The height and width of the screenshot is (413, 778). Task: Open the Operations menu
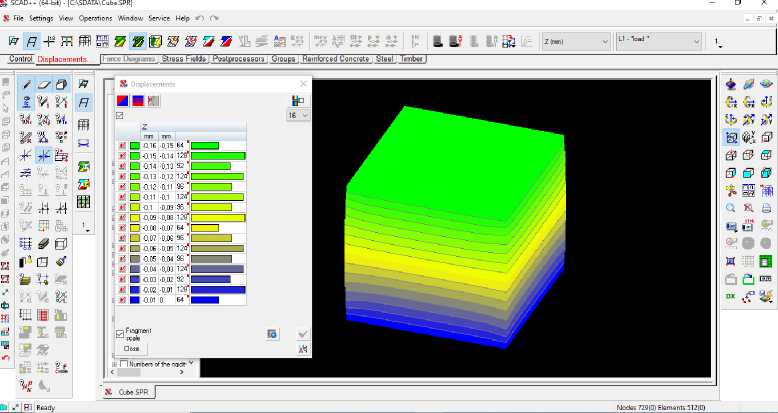[95, 18]
